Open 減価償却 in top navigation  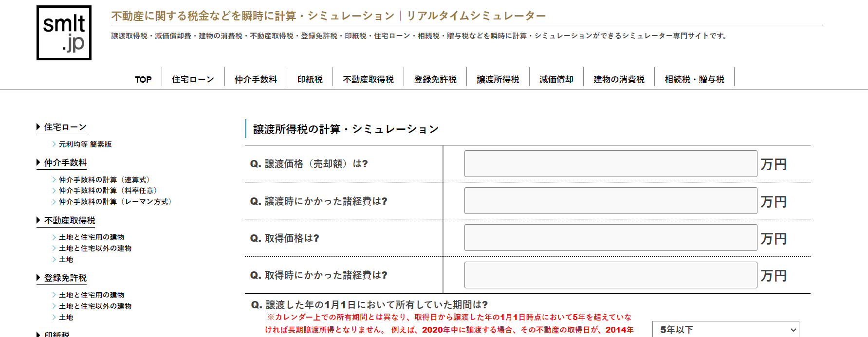pyautogui.click(x=556, y=79)
